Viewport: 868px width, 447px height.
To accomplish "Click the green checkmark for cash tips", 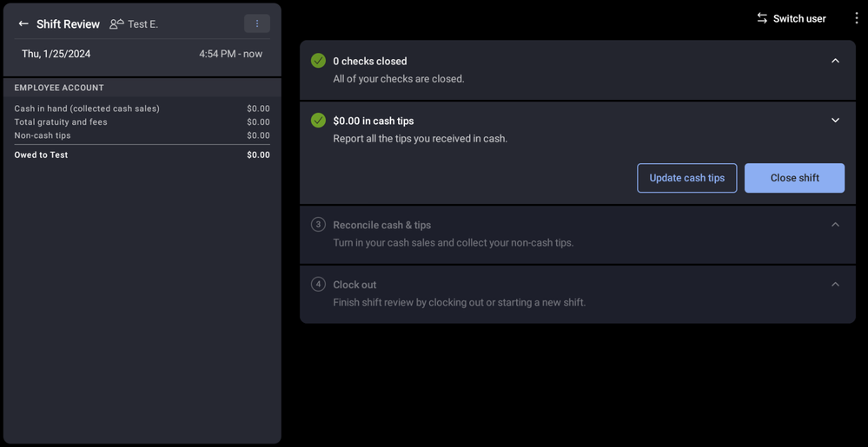I will (x=318, y=121).
